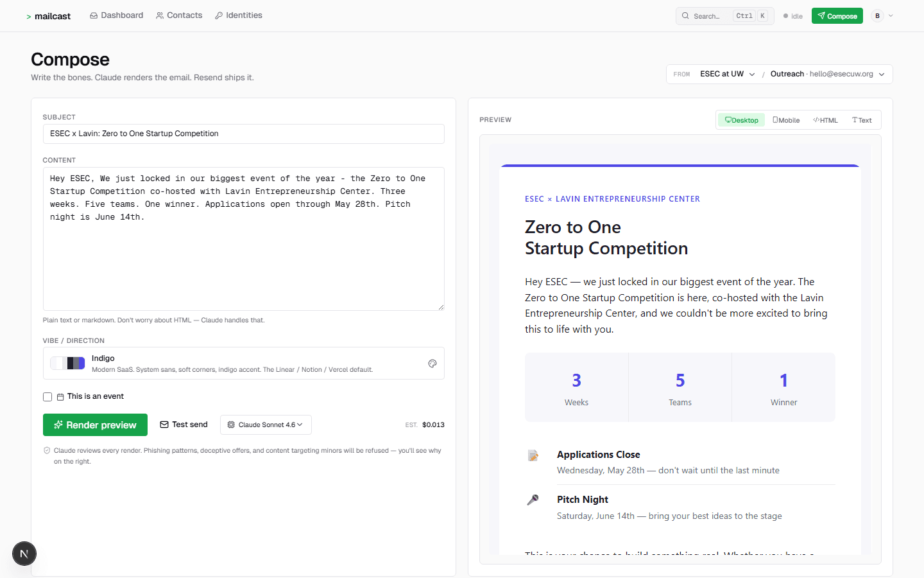Click into the Subject field
Viewport: 924px width, 578px height.
tap(244, 134)
